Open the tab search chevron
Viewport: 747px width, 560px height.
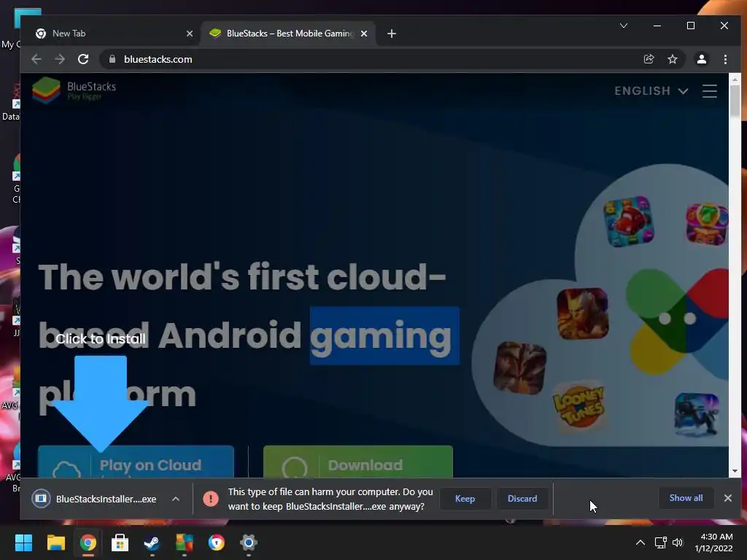(623, 26)
